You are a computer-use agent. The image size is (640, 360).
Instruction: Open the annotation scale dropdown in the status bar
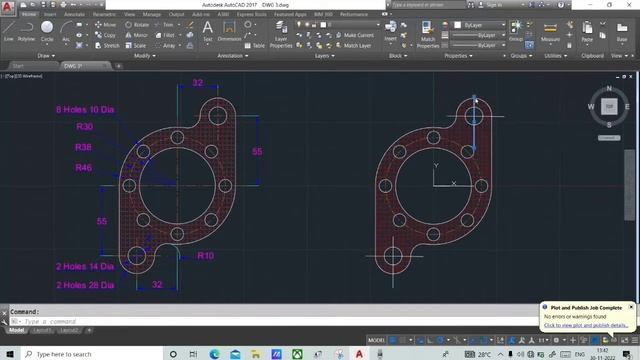(544, 340)
